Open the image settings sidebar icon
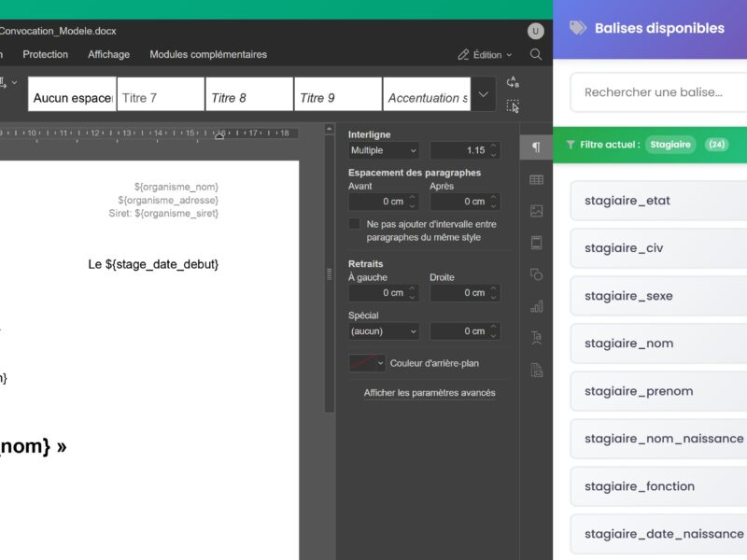The height and width of the screenshot is (560, 747). 536,211
